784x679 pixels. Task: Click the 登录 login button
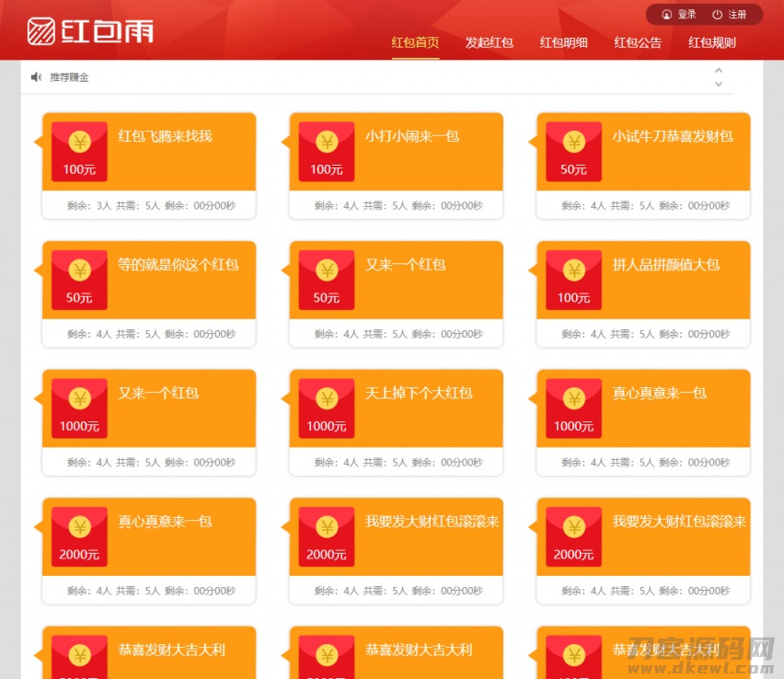[679, 15]
